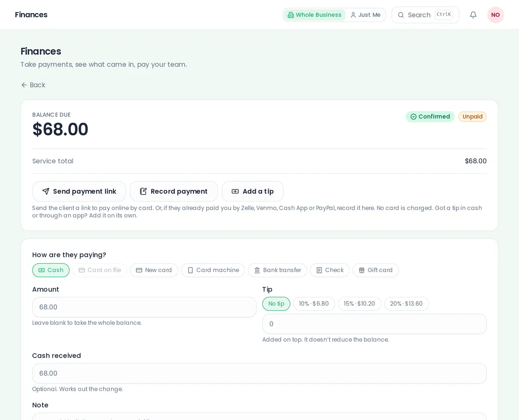
Task: Select Gift card payment method
Action: coord(375,270)
